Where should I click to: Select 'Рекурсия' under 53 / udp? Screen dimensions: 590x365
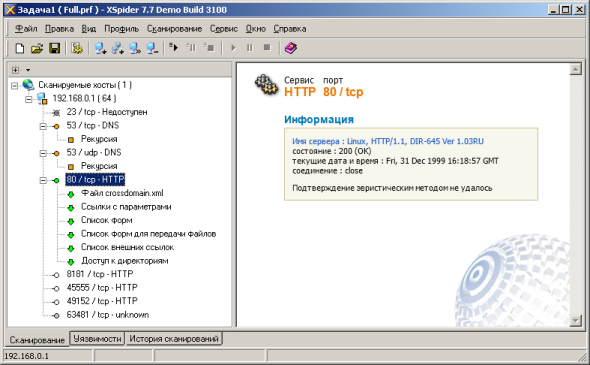coord(99,166)
